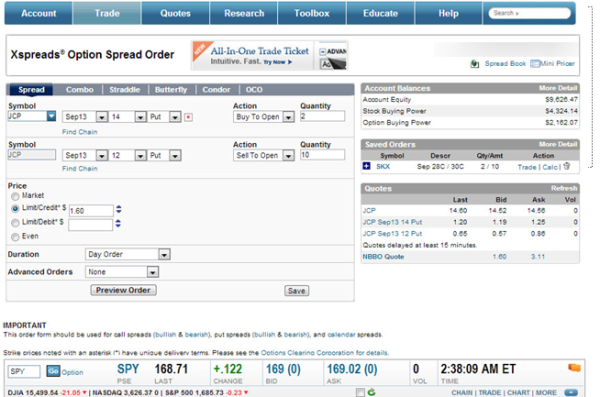Select the Limit/Credit radio button
The image size is (600, 397).
pos(15,209)
